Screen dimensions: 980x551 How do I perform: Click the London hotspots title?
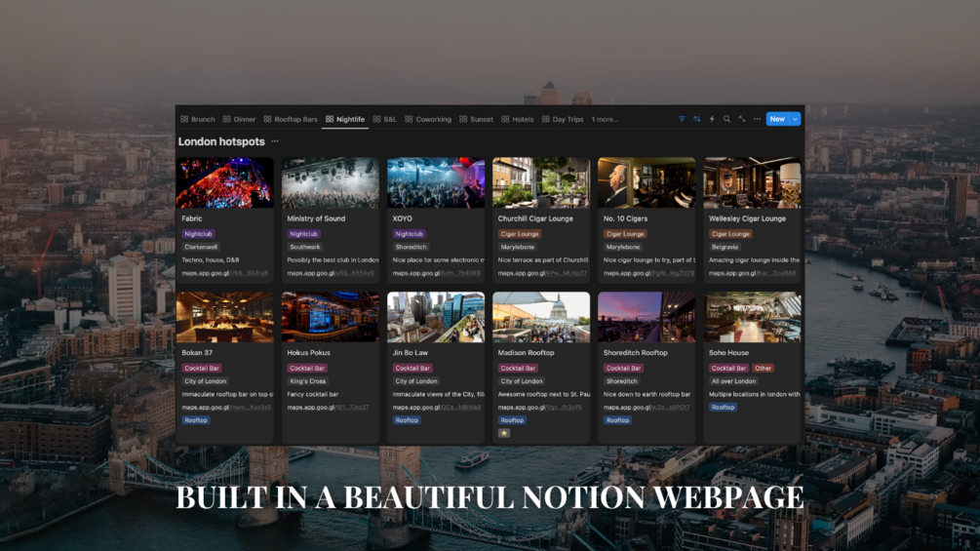[x=221, y=141]
